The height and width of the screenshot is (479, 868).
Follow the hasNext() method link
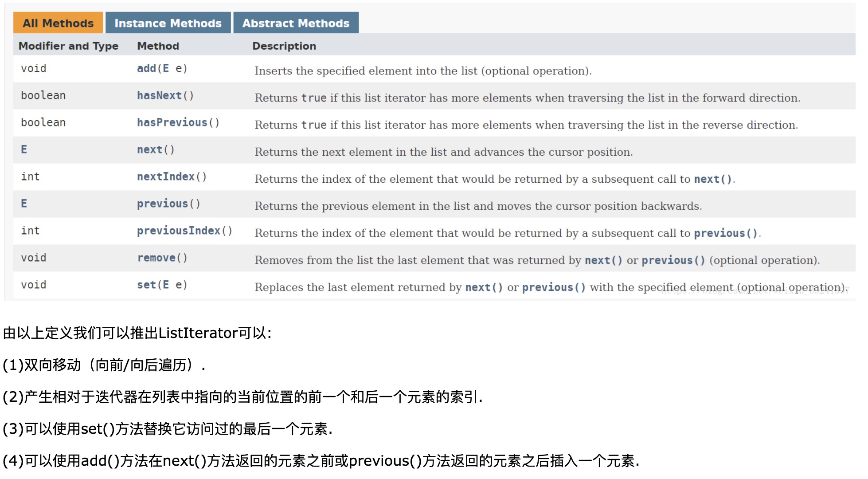click(159, 96)
